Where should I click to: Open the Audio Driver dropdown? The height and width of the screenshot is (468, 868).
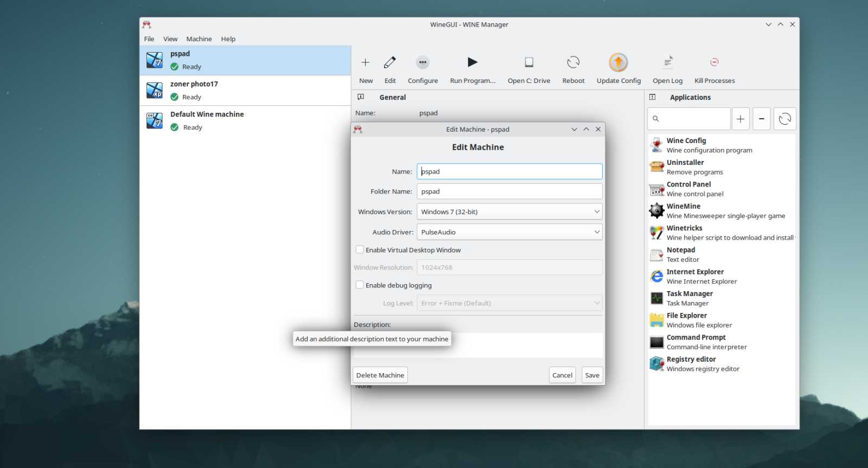[x=509, y=232]
